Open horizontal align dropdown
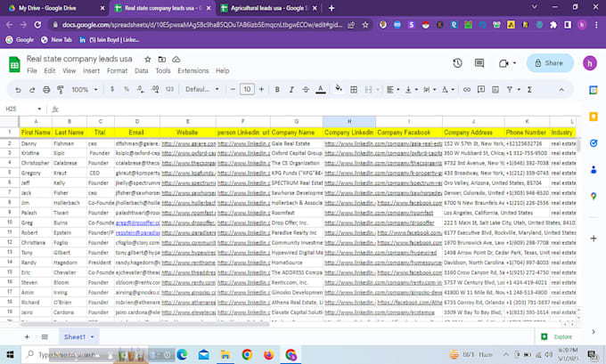Screen dimensions: 606x364 coord(393,90)
